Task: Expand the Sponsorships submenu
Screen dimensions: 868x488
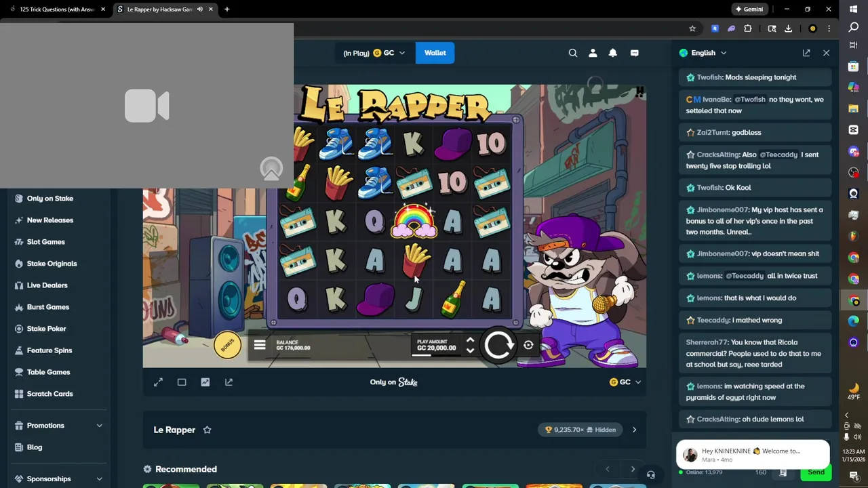Action: (99, 479)
